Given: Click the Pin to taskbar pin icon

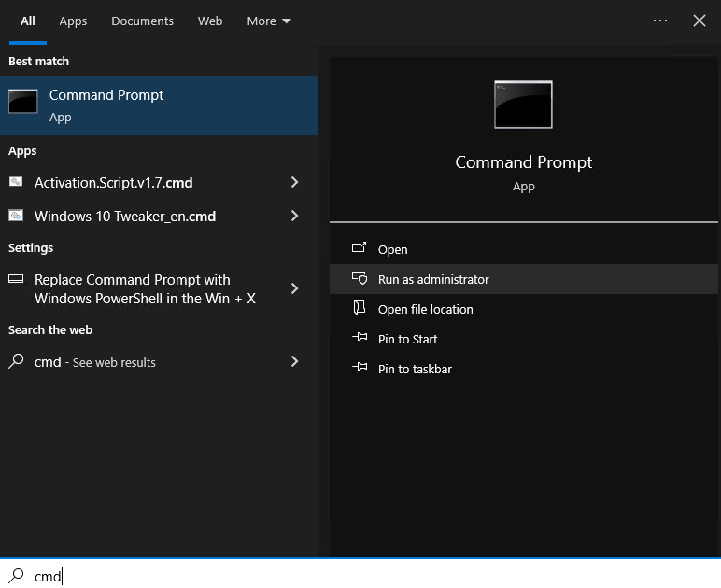Looking at the screenshot, I should pyautogui.click(x=360, y=367).
